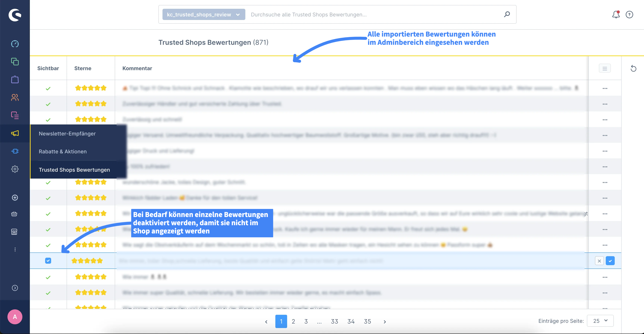644x334 pixels.
Task: Check the visible checkmark on first review
Action: (x=48, y=88)
